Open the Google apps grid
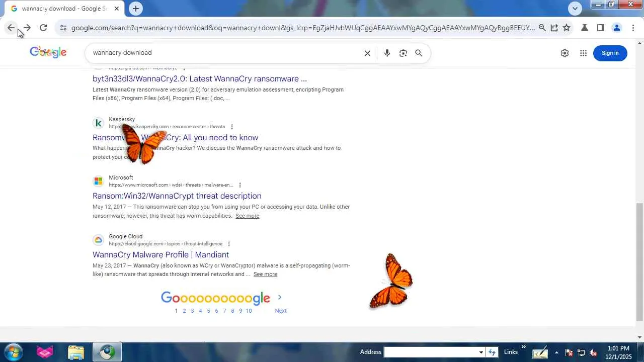This screenshot has width=644, height=362. [x=583, y=53]
